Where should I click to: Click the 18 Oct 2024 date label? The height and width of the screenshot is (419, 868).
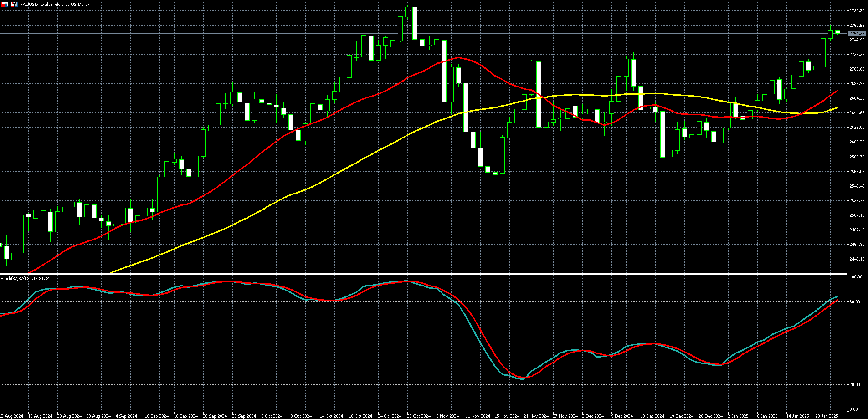(x=361, y=416)
